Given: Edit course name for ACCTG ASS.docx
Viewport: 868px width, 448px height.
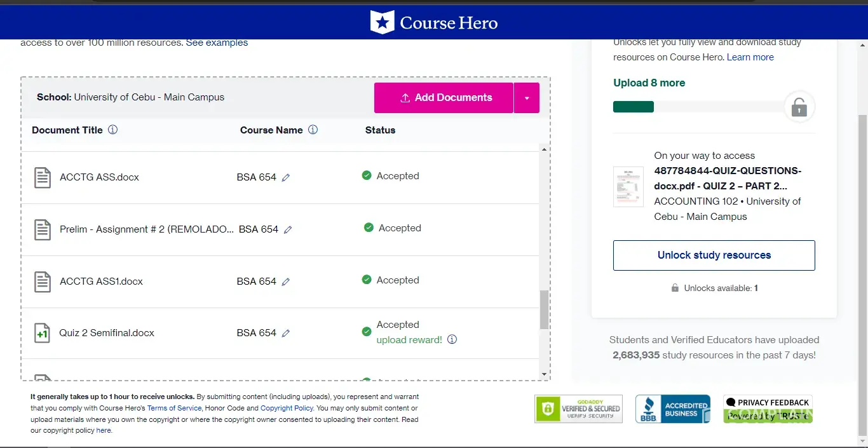Looking at the screenshot, I should [286, 178].
